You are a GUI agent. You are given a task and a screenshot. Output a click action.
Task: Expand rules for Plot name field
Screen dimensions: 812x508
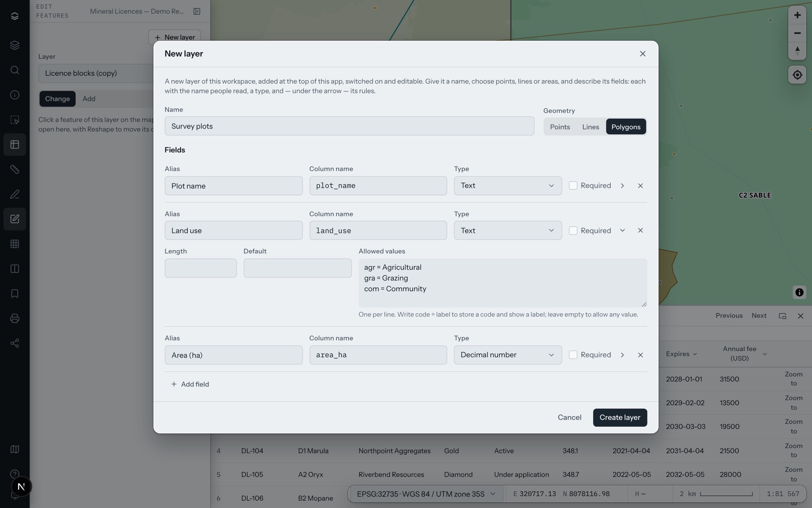point(622,186)
